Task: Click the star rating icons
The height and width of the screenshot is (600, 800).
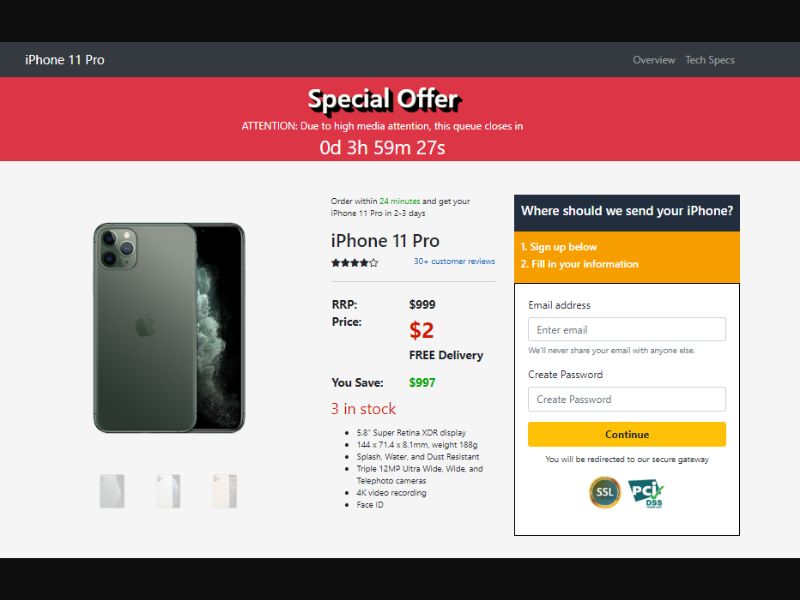Action: click(x=355, y=263)
